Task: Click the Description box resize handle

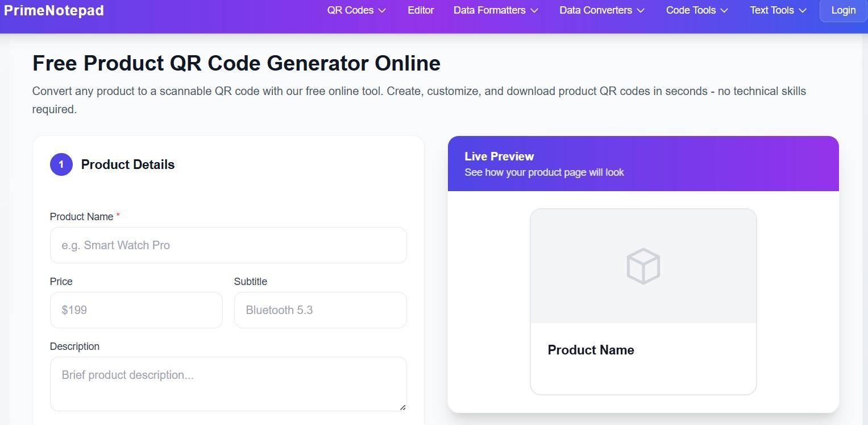Action: 402,407
